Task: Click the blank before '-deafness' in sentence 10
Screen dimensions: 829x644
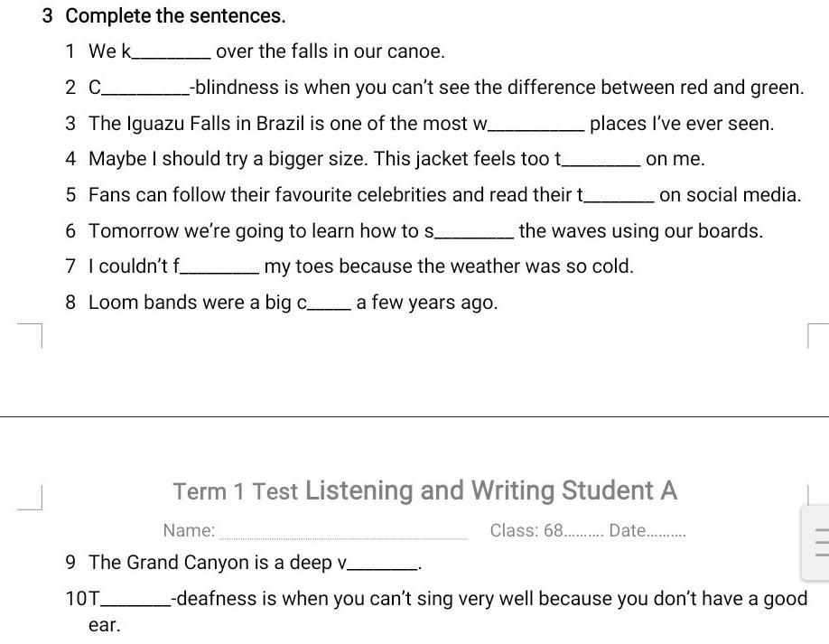Action: 135,600
